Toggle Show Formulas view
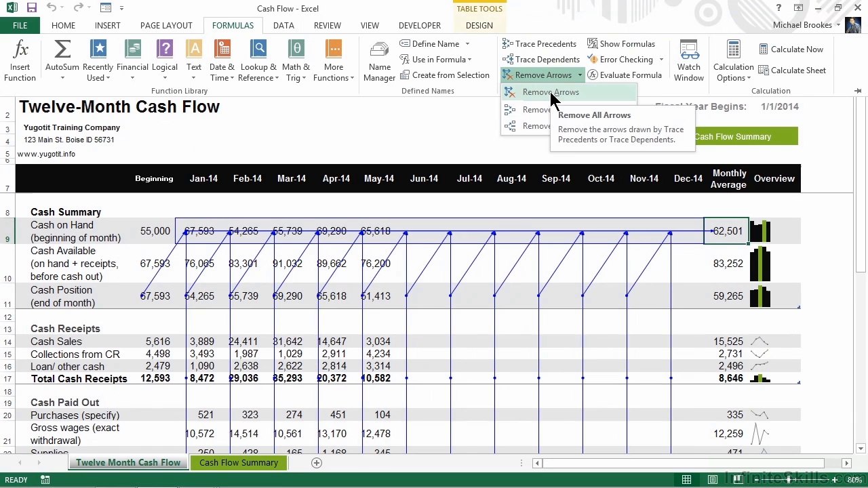This screenshot has height=488, width=868. click(x=620, y=44)
